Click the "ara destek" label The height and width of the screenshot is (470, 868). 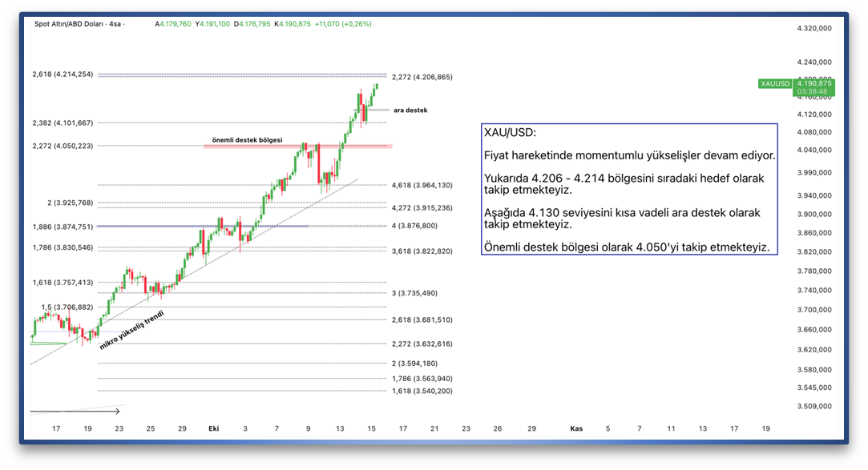click(x=410, y=110)
